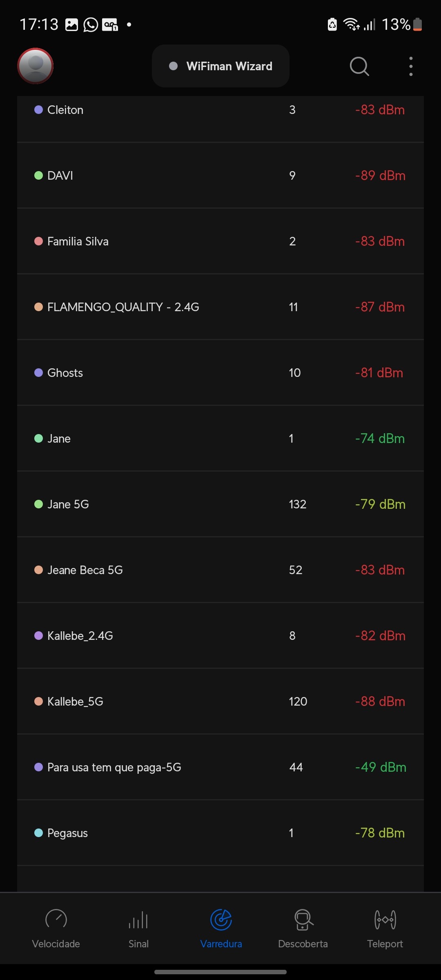The image size is (441, 980).
Task: Tap the green dot next to DAVI
Action: click(x=38, y=176)
